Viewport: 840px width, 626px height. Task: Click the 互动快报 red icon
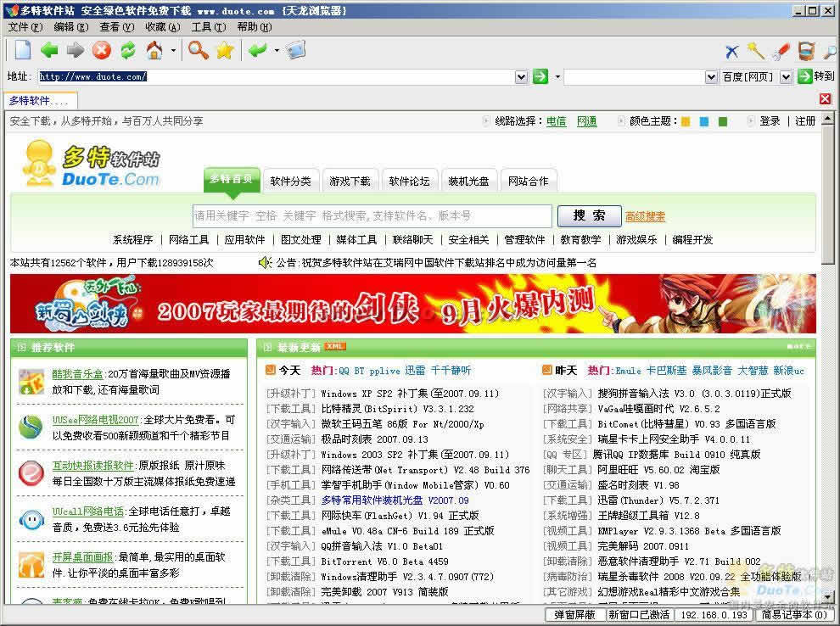point(31,473)
